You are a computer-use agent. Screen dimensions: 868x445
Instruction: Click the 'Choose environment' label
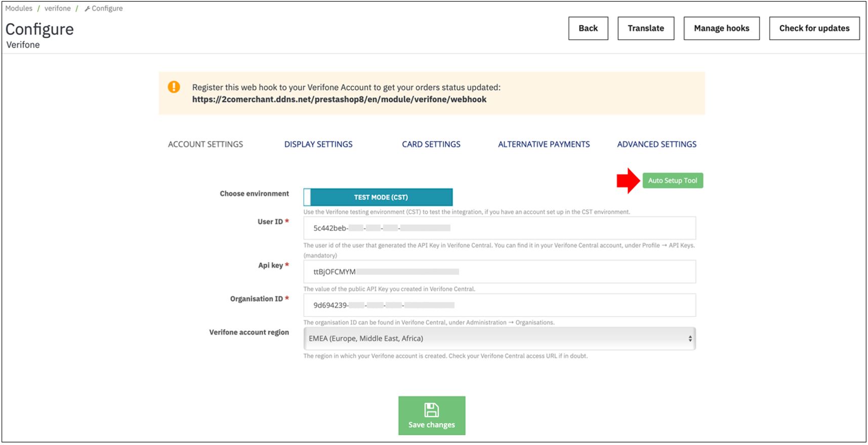(x=254, y=194)
